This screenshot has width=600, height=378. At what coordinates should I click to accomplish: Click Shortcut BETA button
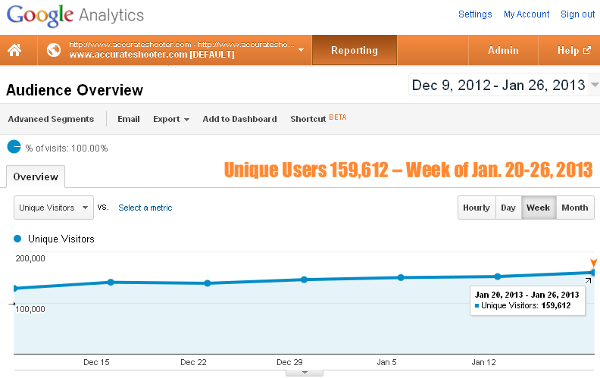click(318, 118)
